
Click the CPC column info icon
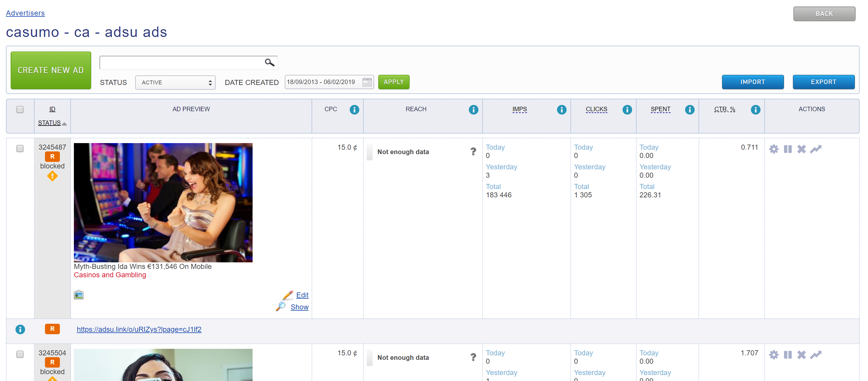(x=354, y=110)
